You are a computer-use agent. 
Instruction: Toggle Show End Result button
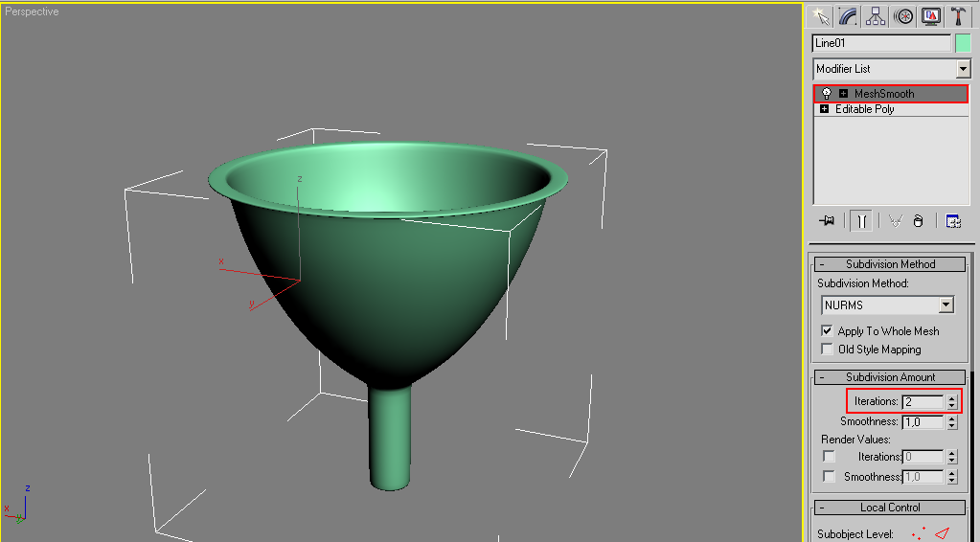(x=861, y=220)
